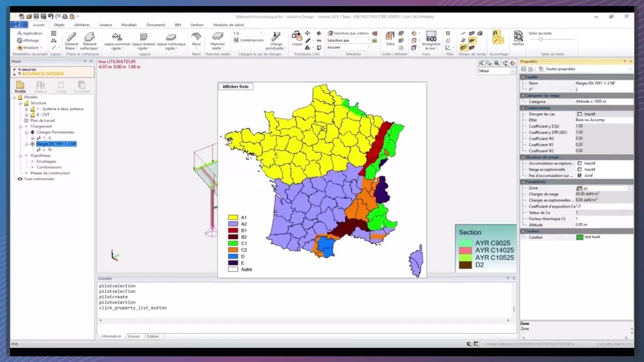This screenshot has width=644, height=362.
Task: Expand the 8 - CVT tree node
Action: coord(27,115)
